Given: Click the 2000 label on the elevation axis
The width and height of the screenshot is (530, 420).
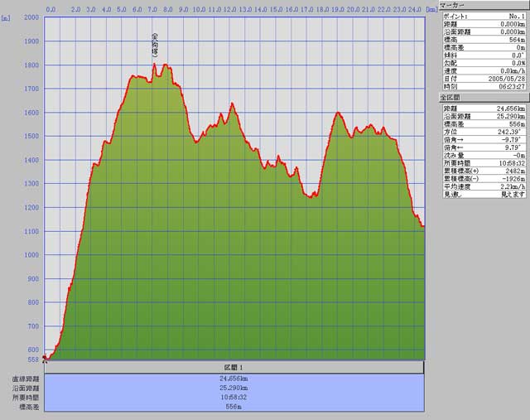Looking at the screenshot, I should [31, 17].
